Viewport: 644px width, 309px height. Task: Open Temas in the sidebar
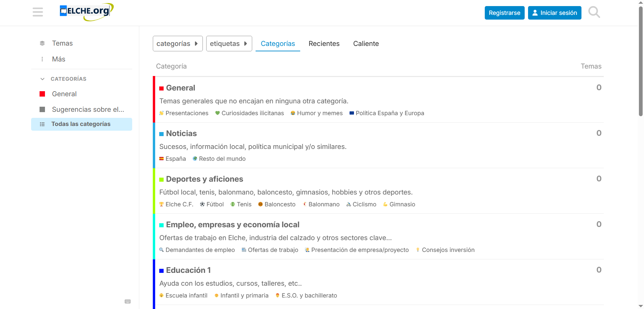(x=81, y=43)
